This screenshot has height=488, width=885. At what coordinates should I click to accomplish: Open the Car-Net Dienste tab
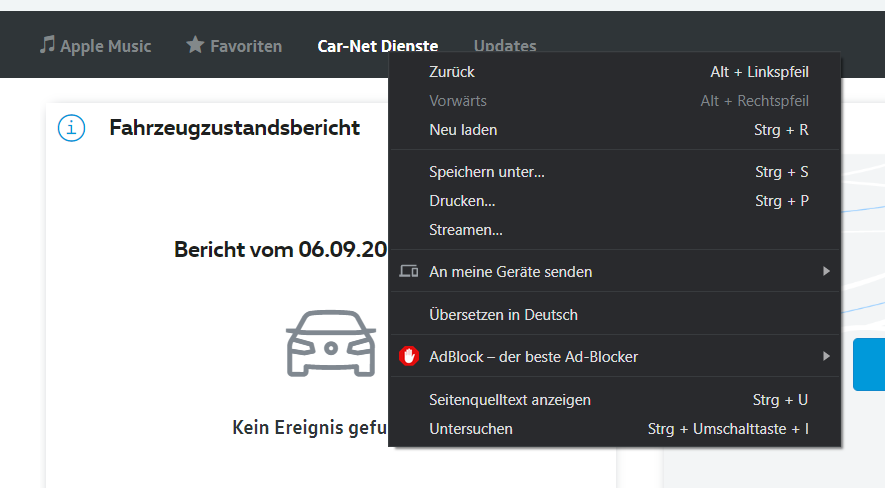377,45
